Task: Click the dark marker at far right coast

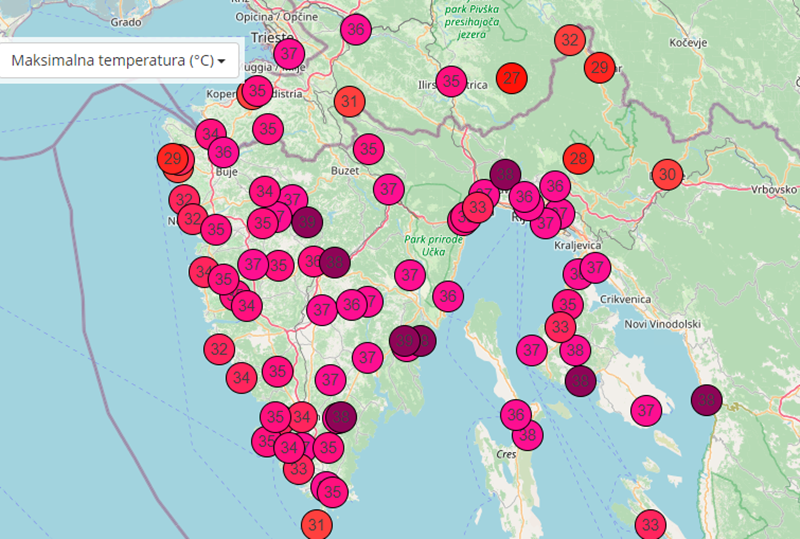Action: 706,400
